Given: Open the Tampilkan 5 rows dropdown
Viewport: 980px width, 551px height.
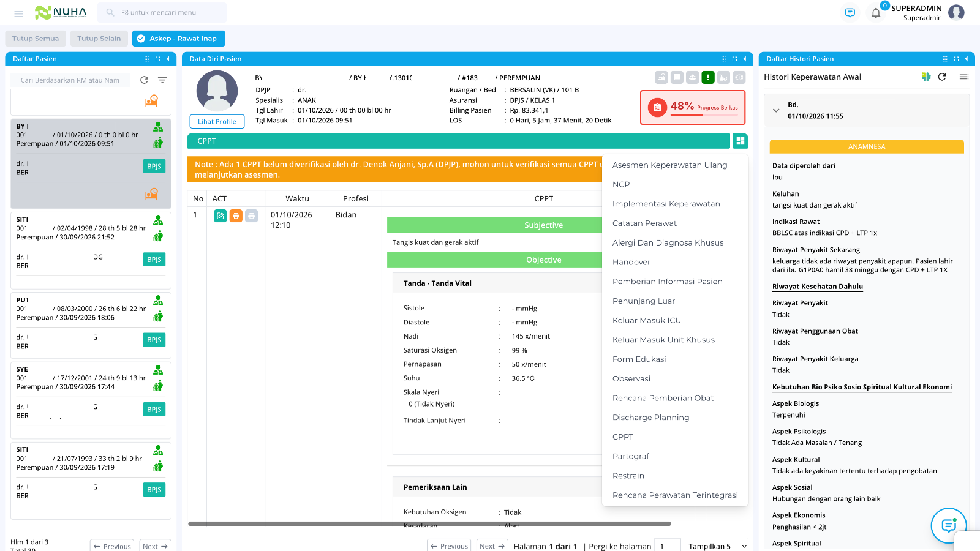Looking at the screenshot, I should [715, 546].
